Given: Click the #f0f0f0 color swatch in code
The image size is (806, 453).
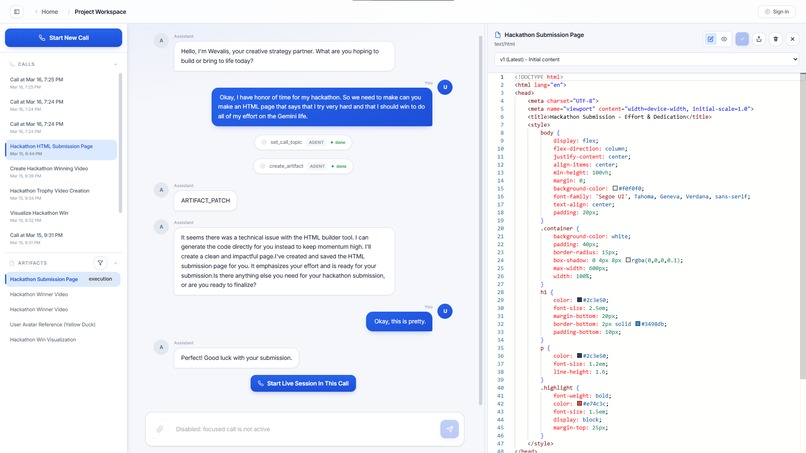Looking at the screenshot, I should point(615,188).
